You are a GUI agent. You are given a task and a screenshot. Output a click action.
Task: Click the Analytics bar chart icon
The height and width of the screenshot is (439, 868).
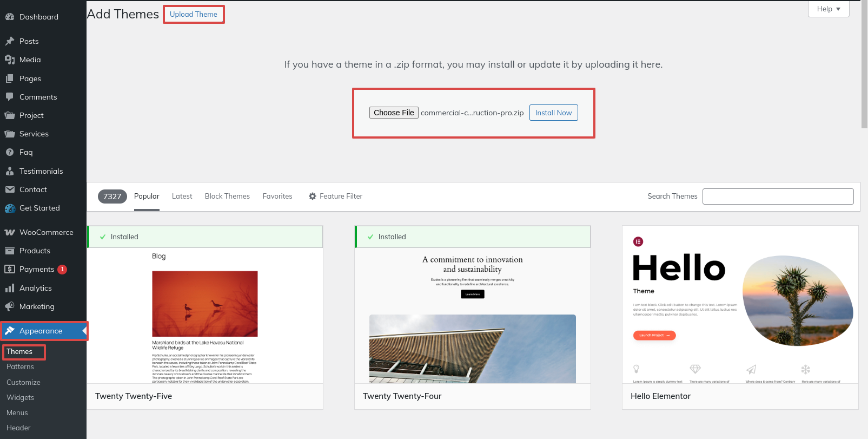10,288
